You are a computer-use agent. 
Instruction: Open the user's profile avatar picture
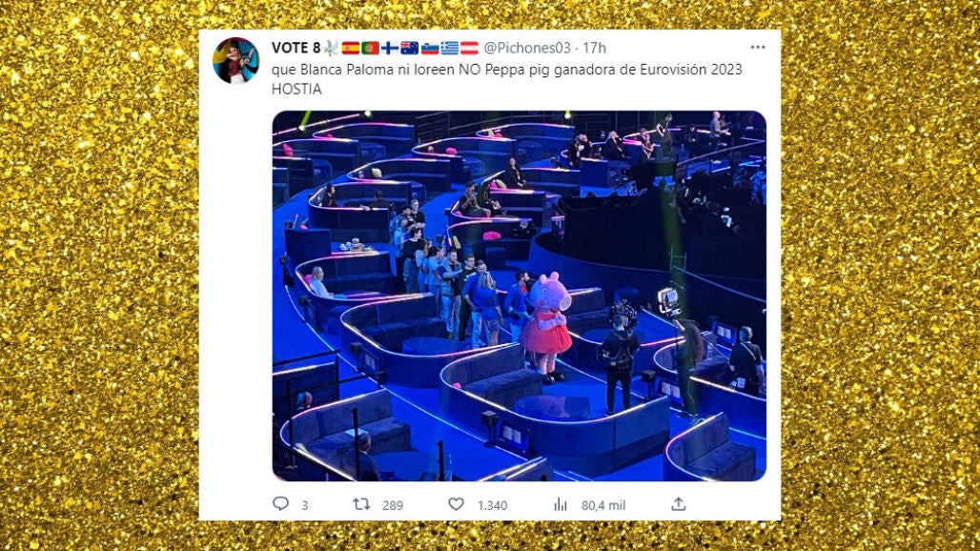[235, 61]
